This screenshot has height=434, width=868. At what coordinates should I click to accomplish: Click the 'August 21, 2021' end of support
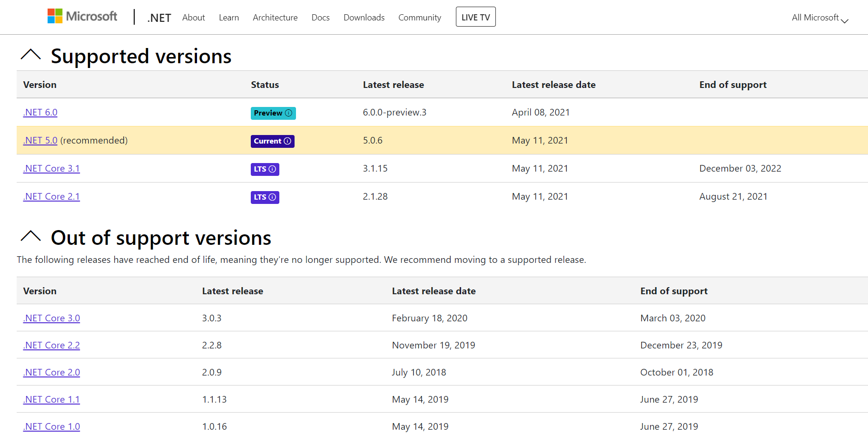[x=733, y=197]
